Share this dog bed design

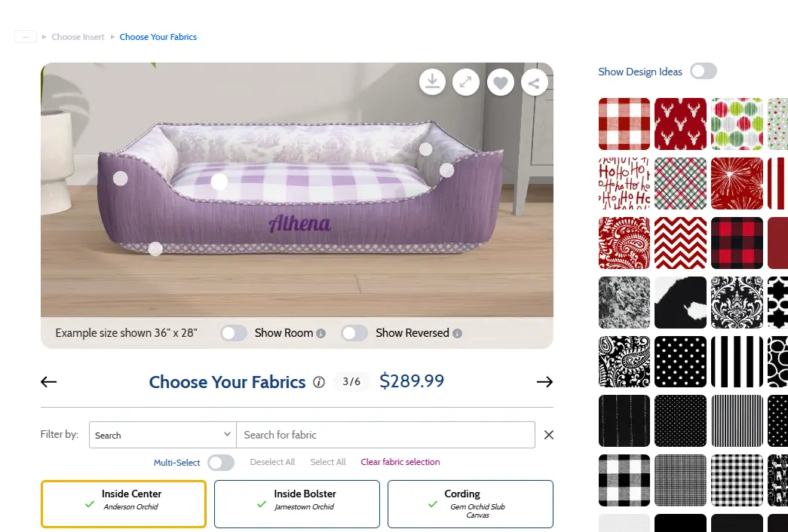[534, 83]
